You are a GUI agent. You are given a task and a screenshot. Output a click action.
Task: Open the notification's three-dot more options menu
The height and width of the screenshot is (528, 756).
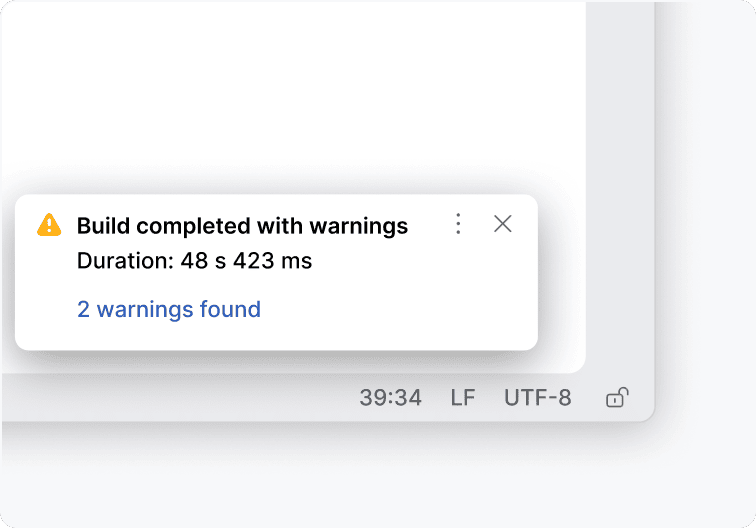click(x=458, y=224)
